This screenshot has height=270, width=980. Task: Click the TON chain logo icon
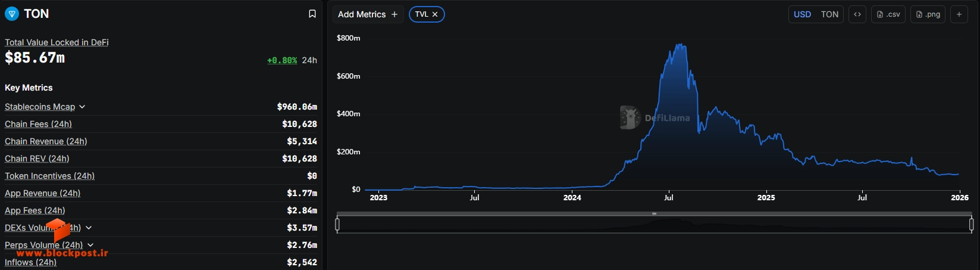12,14
